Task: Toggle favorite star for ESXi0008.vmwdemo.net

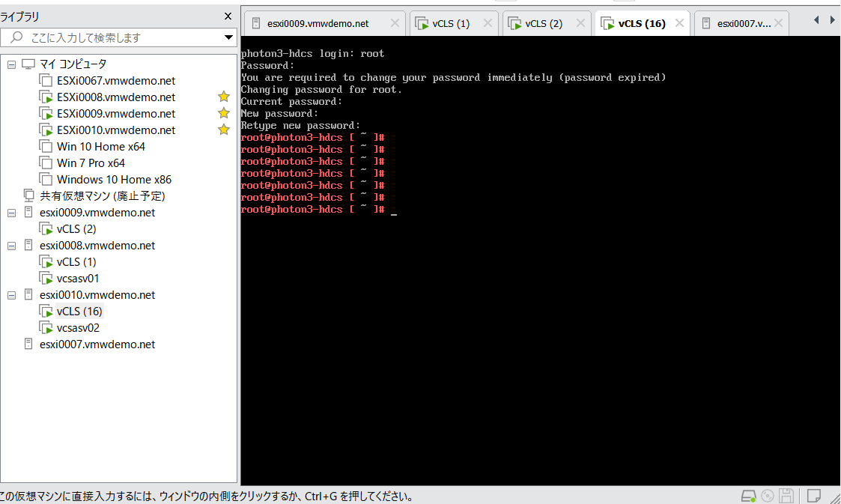Action: tap(224, 97)
